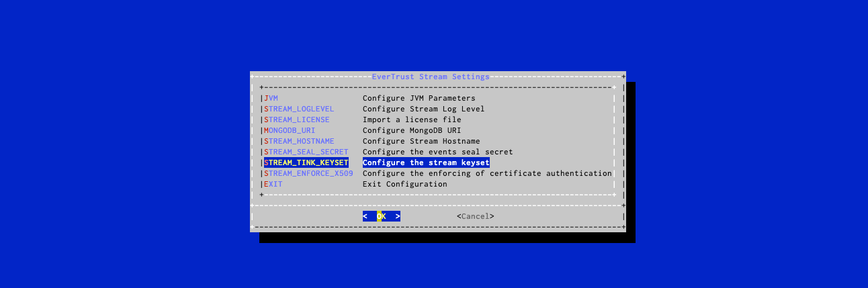The height and width of the screenshot is (288, 868).
Task: Select the JVM menu entry
Action: click(x=271, y=98)
